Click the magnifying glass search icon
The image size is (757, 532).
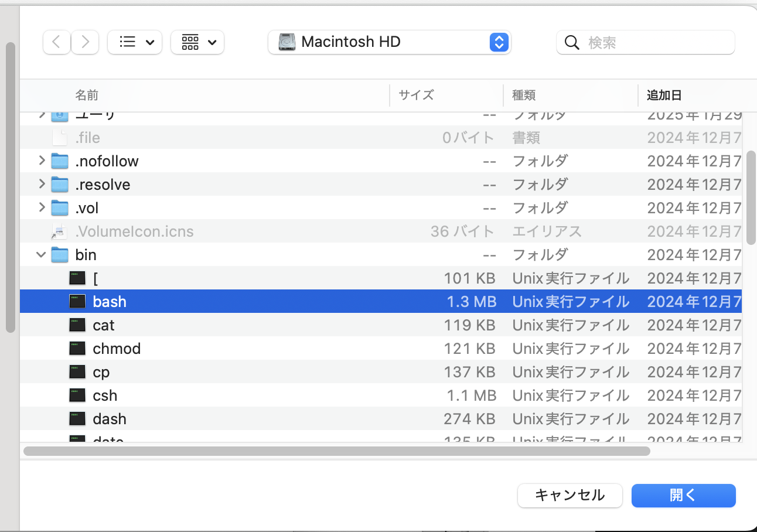tap(572, 42)
